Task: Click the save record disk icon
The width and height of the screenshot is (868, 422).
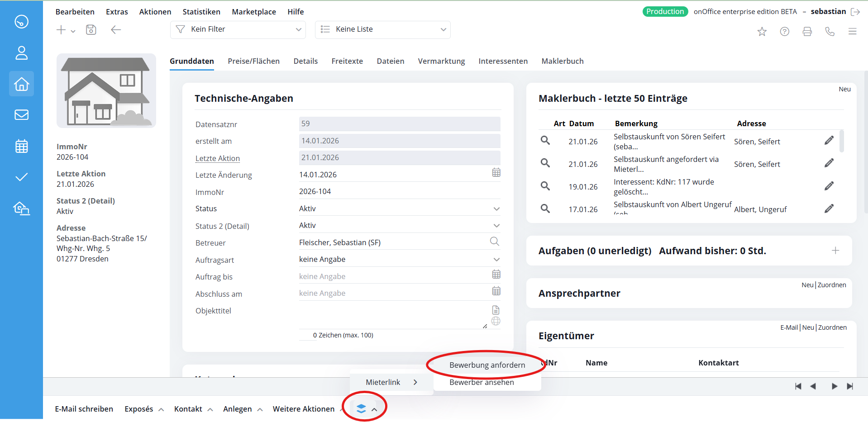Action: (x=91, y=30)
